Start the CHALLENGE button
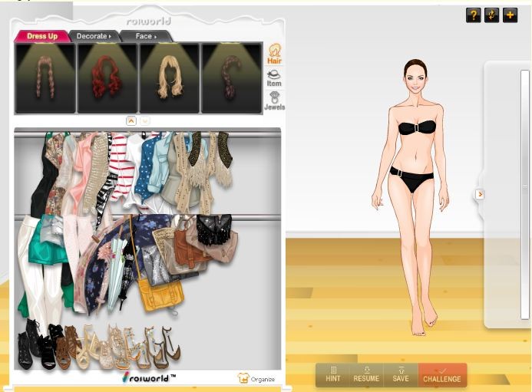The image size is (532, 392). pyautogui.click(x=442, y=374)
